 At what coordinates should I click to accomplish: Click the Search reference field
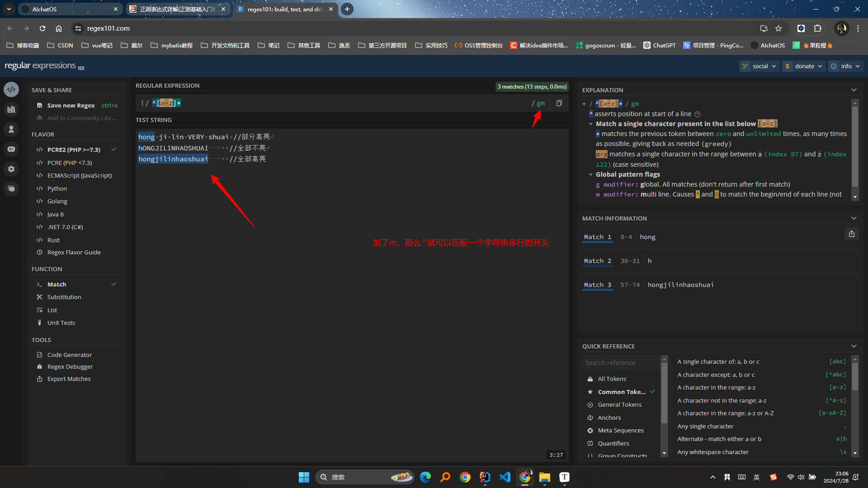click(x=620, y=362)
